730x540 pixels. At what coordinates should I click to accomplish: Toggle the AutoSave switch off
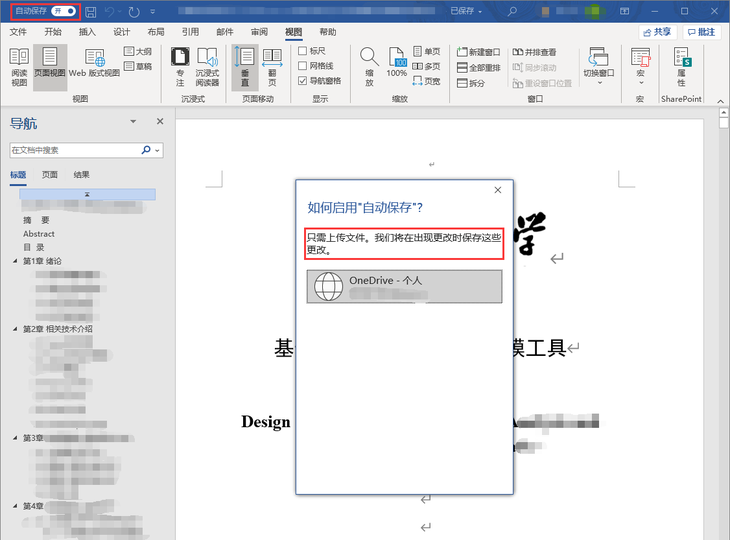click(x=63, y=11)
